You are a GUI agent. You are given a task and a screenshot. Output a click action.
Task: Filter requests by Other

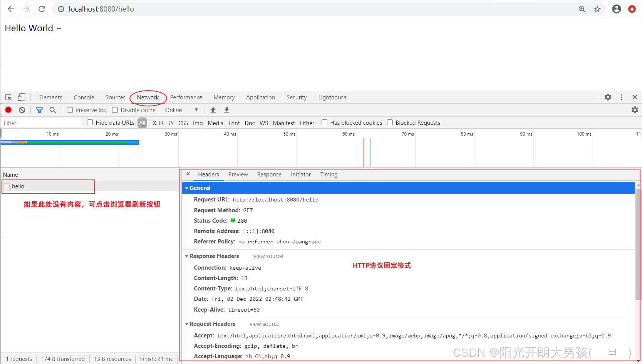(x=307, y=123)
